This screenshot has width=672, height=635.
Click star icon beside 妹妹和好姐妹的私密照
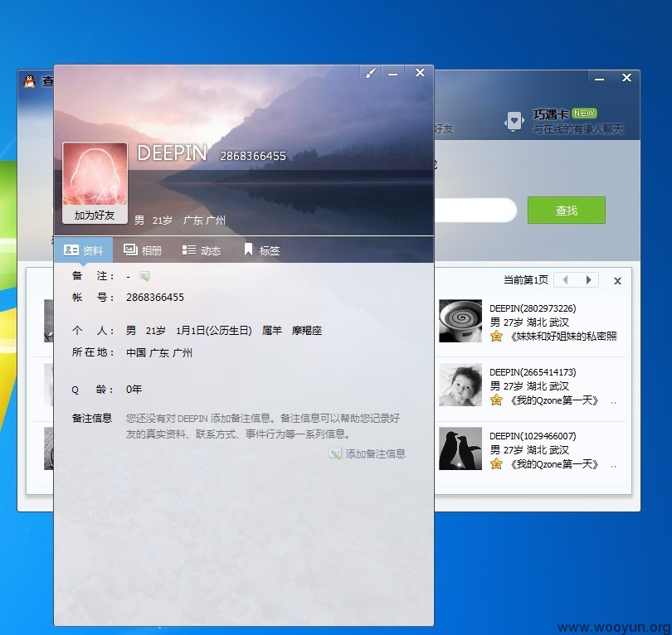496,336
